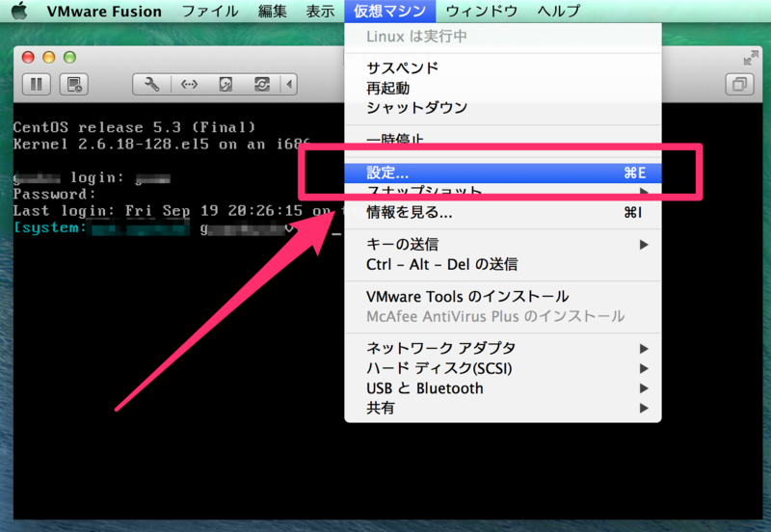Choose シャットダウン from the menu

coord(503,108)
